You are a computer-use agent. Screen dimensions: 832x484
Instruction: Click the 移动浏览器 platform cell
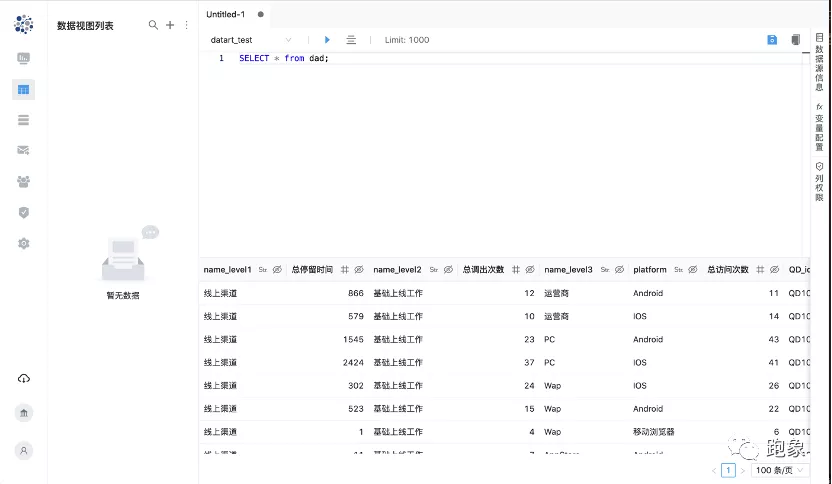click(x=653, y=432)
